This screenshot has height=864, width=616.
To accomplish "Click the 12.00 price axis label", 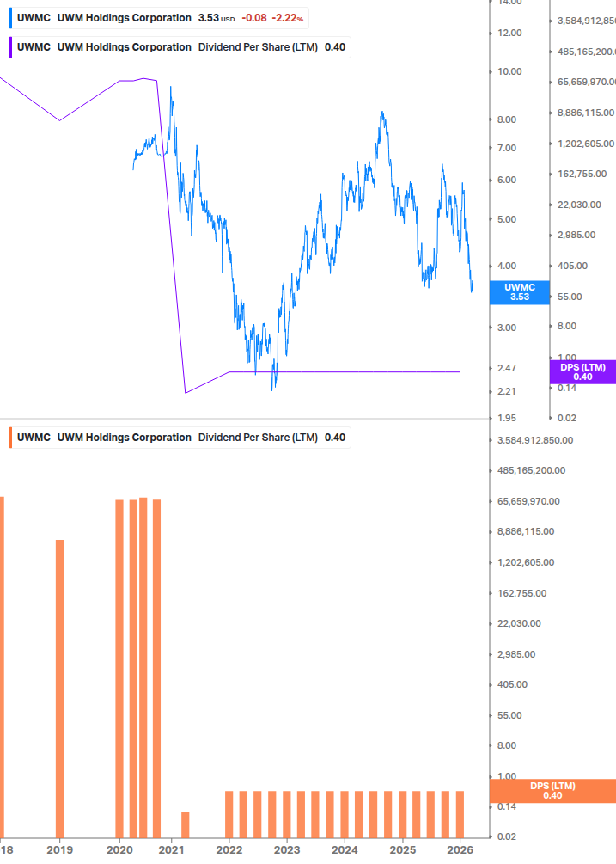I will (x=509, y=33).
